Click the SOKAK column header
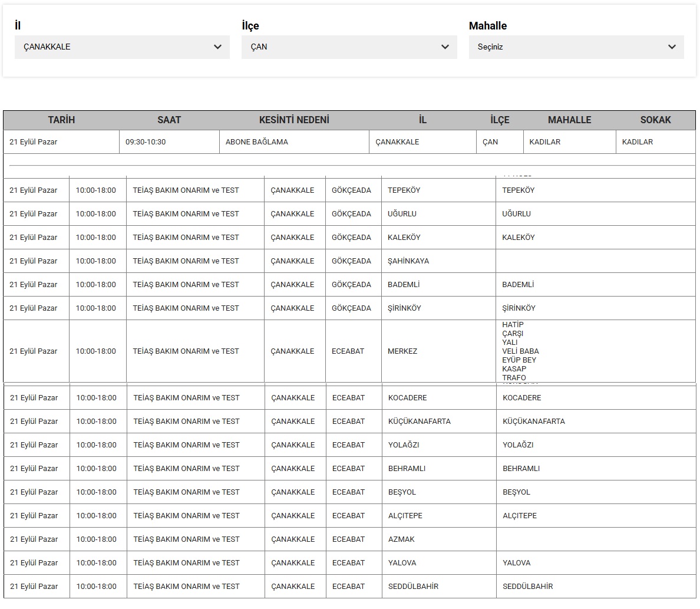This screenshot has height=609, width=700. click(x=655, y=120)
